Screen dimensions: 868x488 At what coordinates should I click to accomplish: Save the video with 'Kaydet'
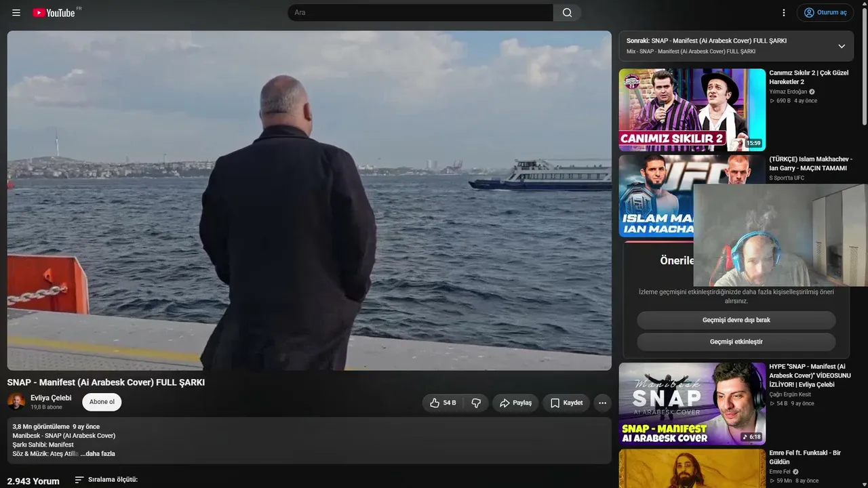pos(566,403)
